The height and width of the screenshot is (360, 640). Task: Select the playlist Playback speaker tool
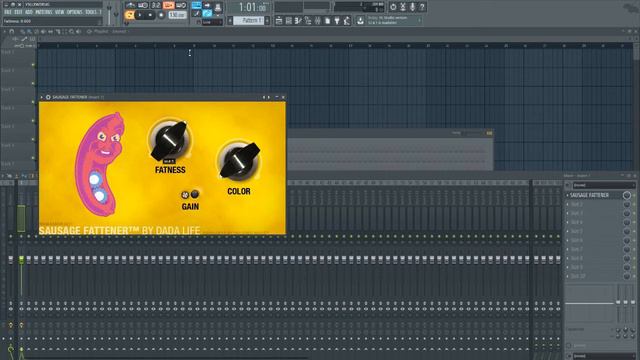click(78, 31)
